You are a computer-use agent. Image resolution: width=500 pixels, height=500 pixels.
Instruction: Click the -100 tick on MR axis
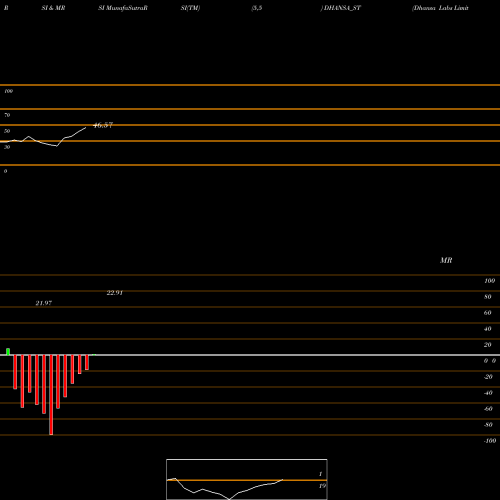point(490,441)
